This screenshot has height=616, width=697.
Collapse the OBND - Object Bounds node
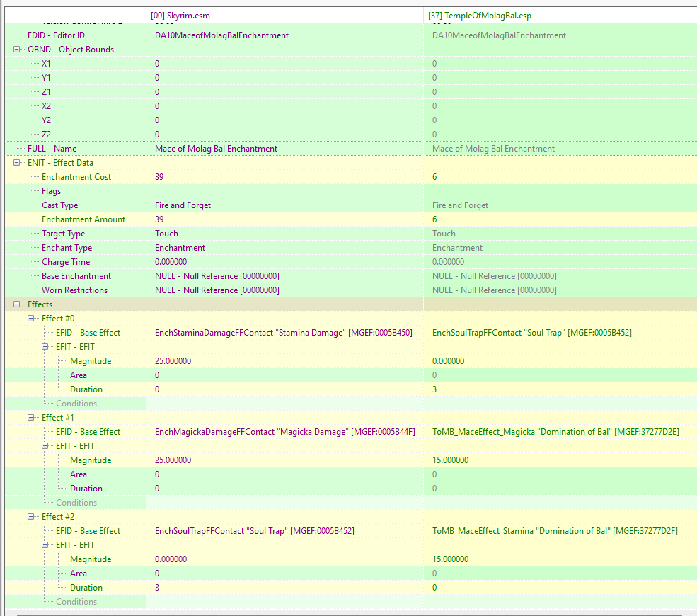pos(16,50)
